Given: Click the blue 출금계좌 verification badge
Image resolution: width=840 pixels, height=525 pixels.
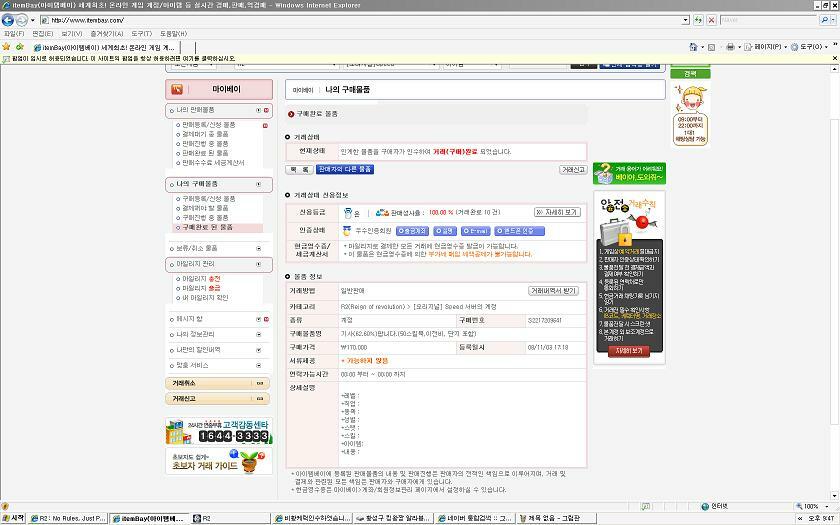Looking at the screenshot, I should (412, 231).
